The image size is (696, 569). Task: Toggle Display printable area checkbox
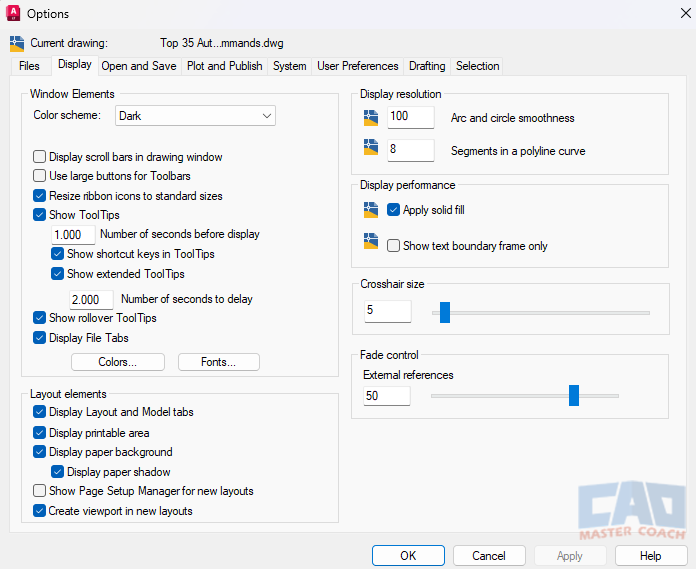pos(40,433)
